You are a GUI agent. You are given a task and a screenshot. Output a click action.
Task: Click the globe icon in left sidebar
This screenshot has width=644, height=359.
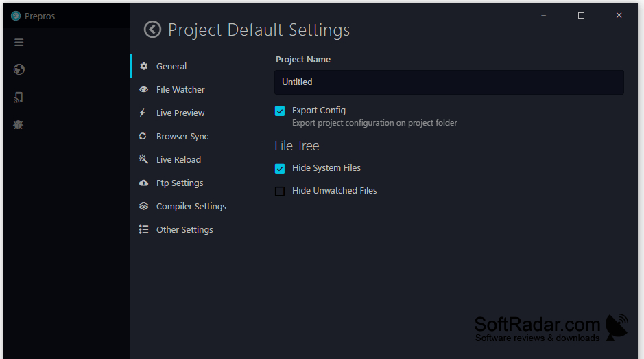19,69
